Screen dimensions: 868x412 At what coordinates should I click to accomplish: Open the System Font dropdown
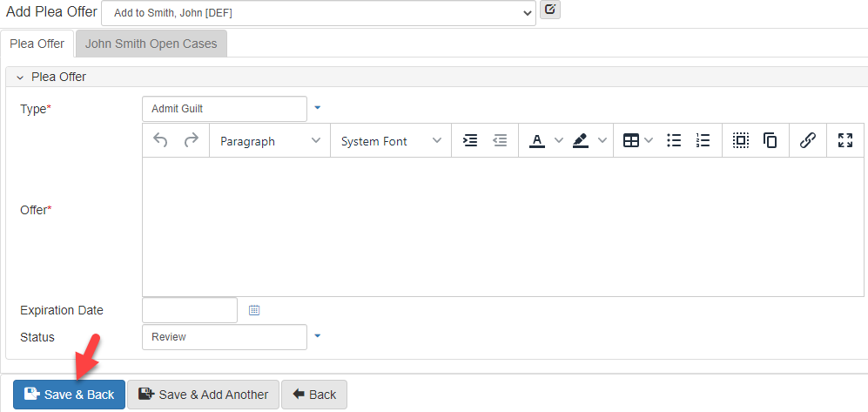(391, 140)
